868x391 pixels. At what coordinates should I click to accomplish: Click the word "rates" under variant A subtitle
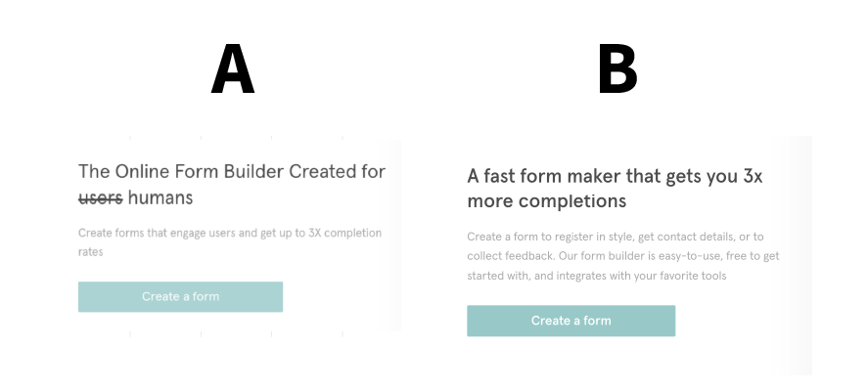click(x=90, y=251)
